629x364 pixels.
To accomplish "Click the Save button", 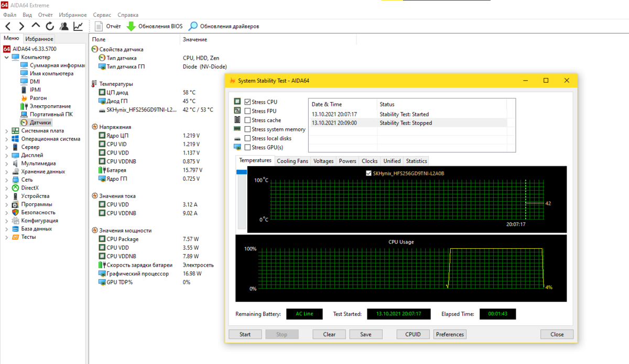I will click(366, 334).
